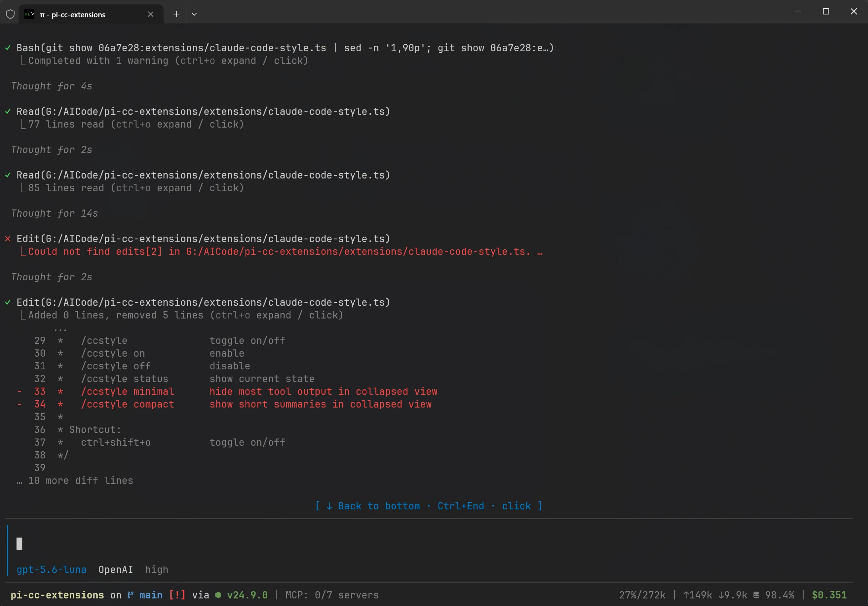
Task: Click 'MCP: 0/7 servers' status
Action: pyautogui.click(x=332, y=595)
